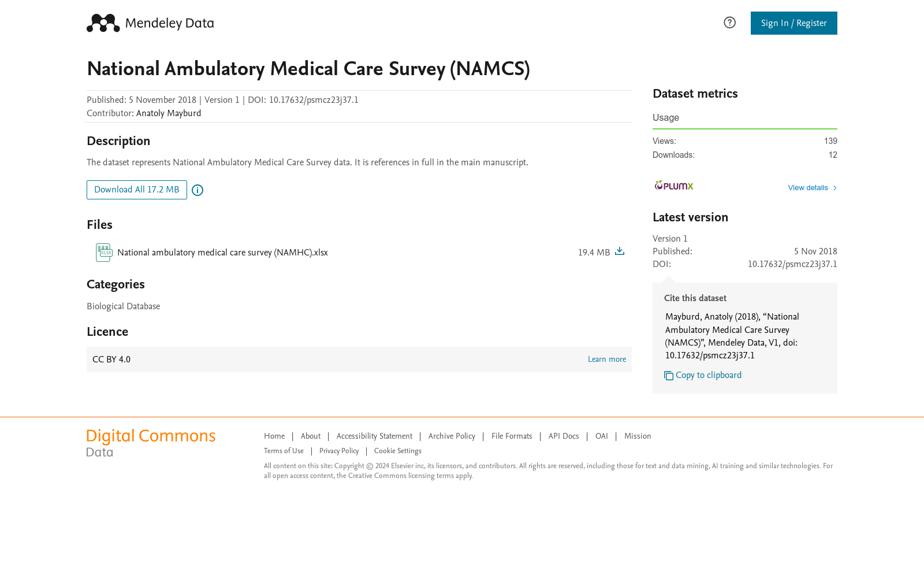
Task: Open the Privacy Policy footer link
Action: tap(339, 451)
